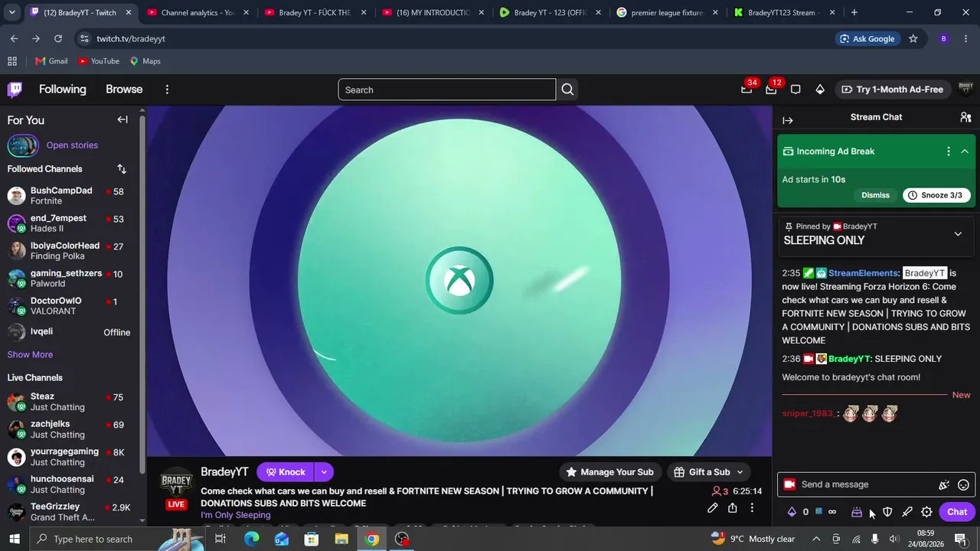Share the stream using the share icon
The height and width of the screenshot is (551, 980).
click(x=733, y=508)
